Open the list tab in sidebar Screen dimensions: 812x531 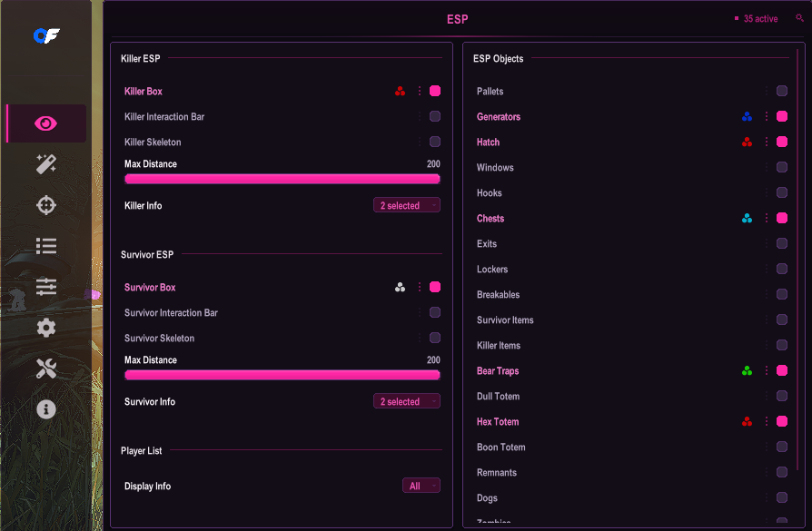(46, 246)
